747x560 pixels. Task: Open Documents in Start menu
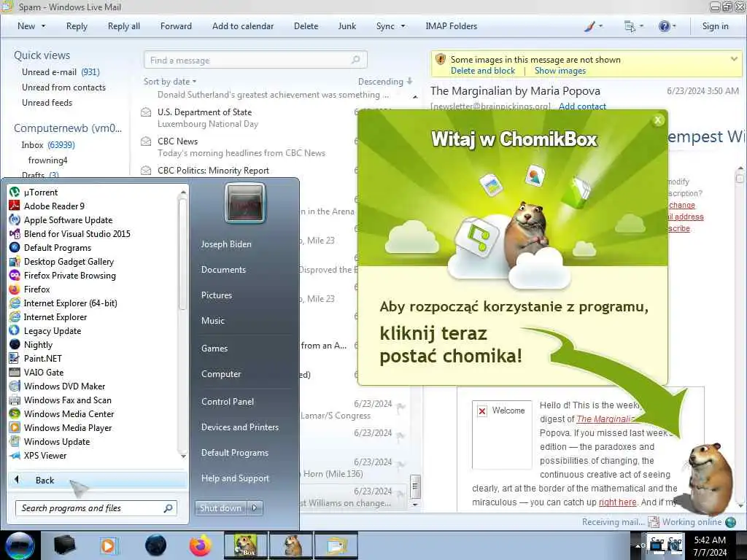(223, 270)
